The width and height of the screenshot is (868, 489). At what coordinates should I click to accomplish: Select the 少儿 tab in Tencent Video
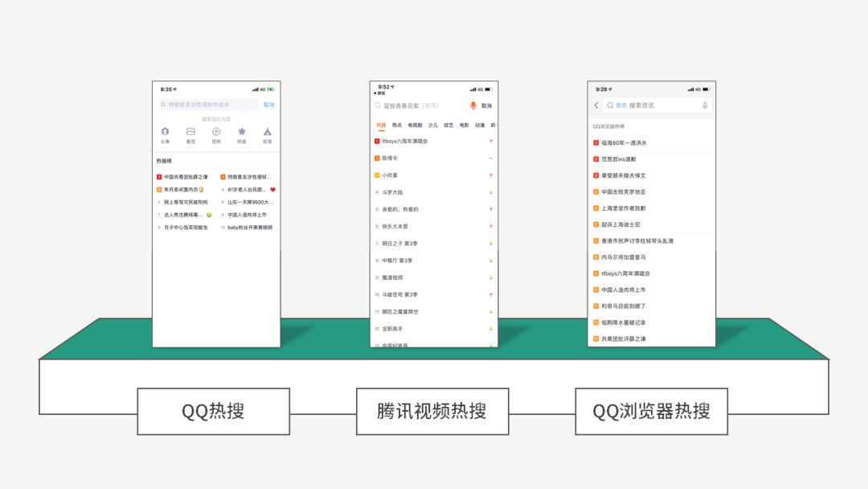(433, 125)
